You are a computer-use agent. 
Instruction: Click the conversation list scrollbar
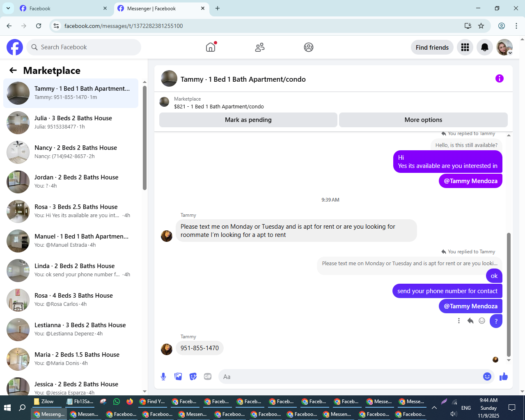[x=144, y=138]
